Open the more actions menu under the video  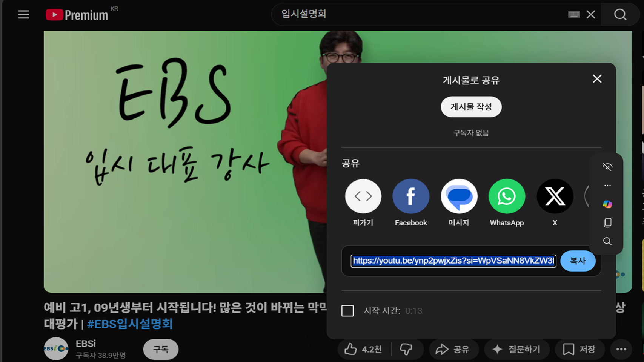coord(621,350)
